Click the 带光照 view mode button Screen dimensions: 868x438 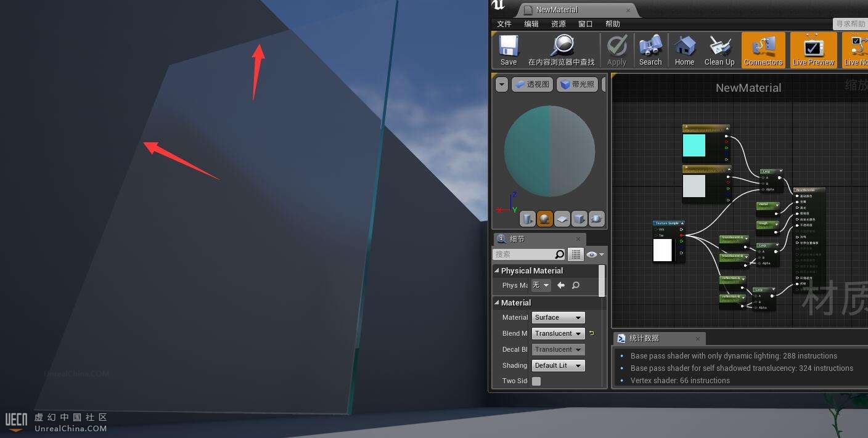click(x=577, y=84)
